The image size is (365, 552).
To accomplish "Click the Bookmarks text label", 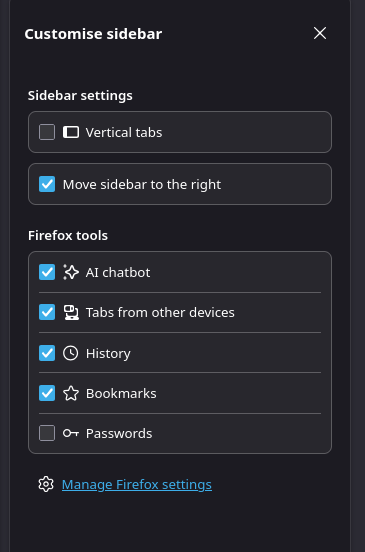I will (121, 394).
